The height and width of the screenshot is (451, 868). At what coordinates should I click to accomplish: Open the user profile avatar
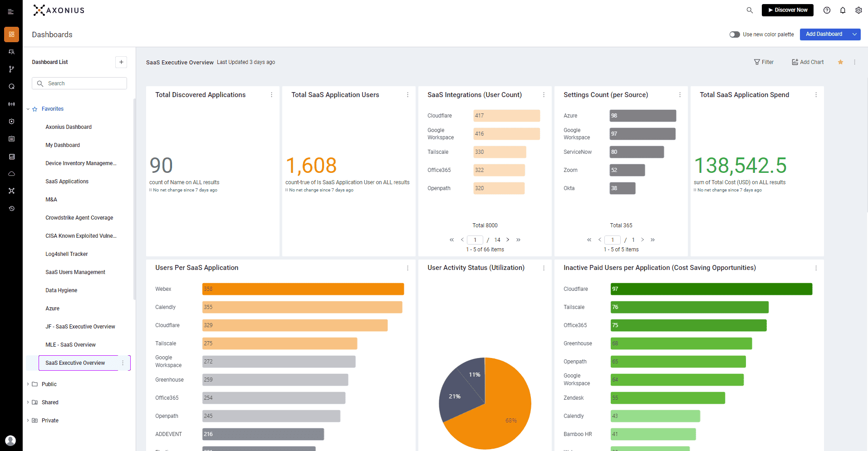pos(10,440)
